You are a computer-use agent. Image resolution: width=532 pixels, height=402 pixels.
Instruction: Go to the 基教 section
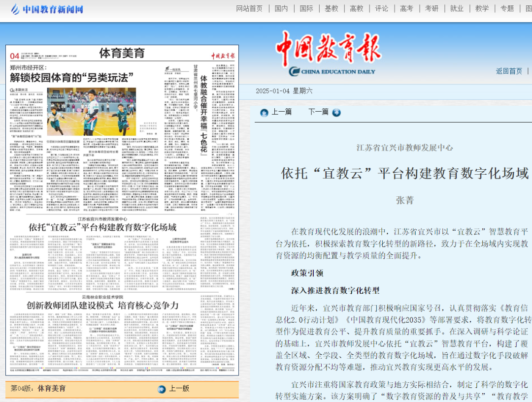331,8
